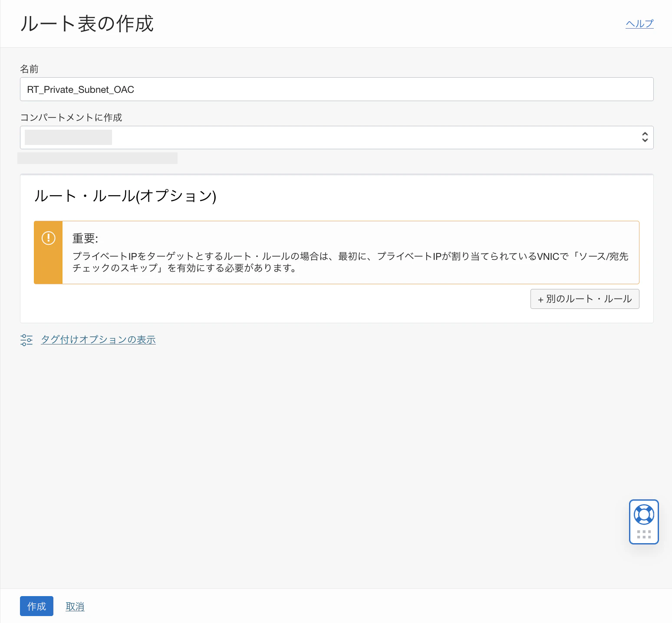
Task: Click the プライベートIP warning message text
Action: pos(350,262)
